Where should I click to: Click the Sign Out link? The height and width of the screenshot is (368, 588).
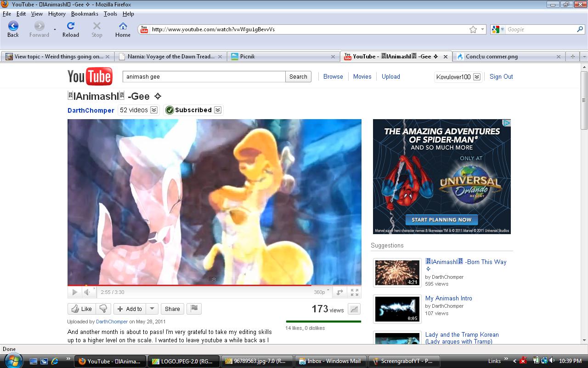click(501, 77)
